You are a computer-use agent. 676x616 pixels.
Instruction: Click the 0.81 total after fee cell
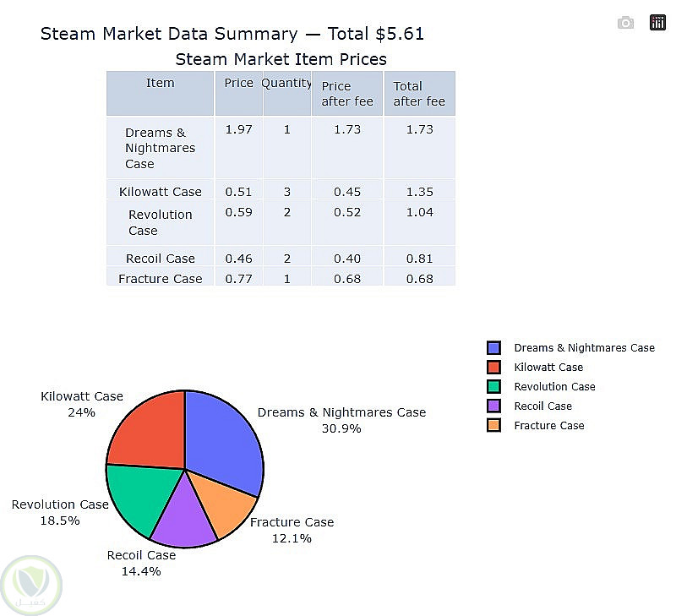pyautogui.click(x=419, y=257)
